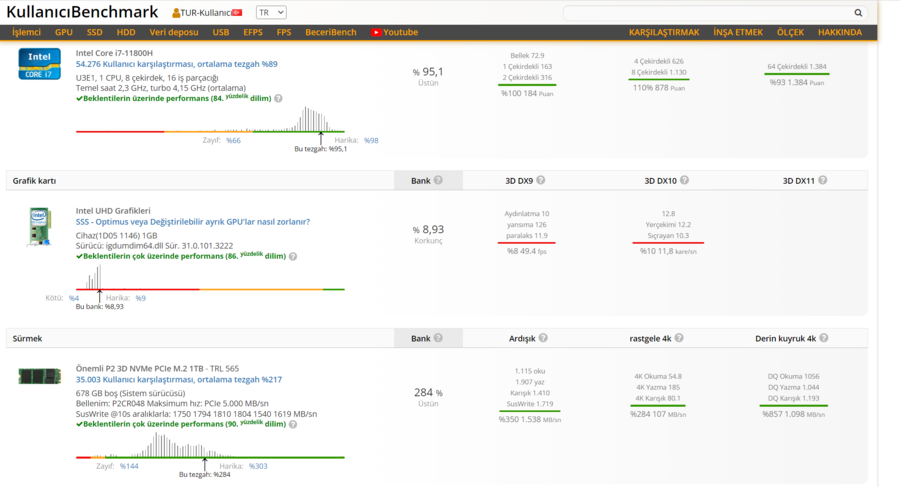
Task: Open help icon next to Derin kuyruk 4k
Action: click(x=824, y=338)
